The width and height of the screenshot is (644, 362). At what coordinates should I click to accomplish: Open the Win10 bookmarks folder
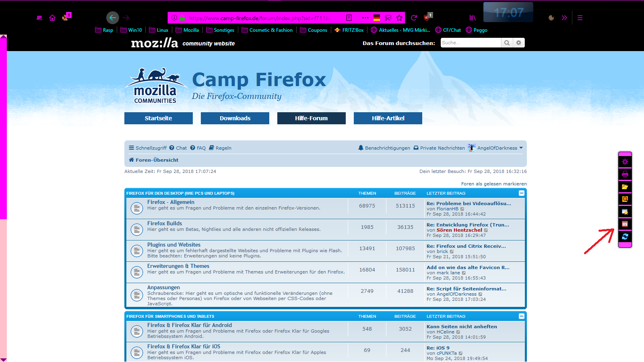coord(131,30)
